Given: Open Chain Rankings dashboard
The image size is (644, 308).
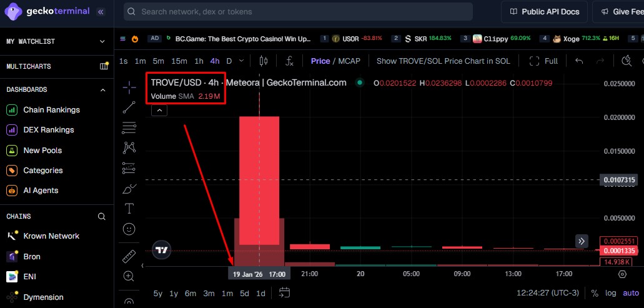Looking at the screenshot, I should [x=51, y=110].
